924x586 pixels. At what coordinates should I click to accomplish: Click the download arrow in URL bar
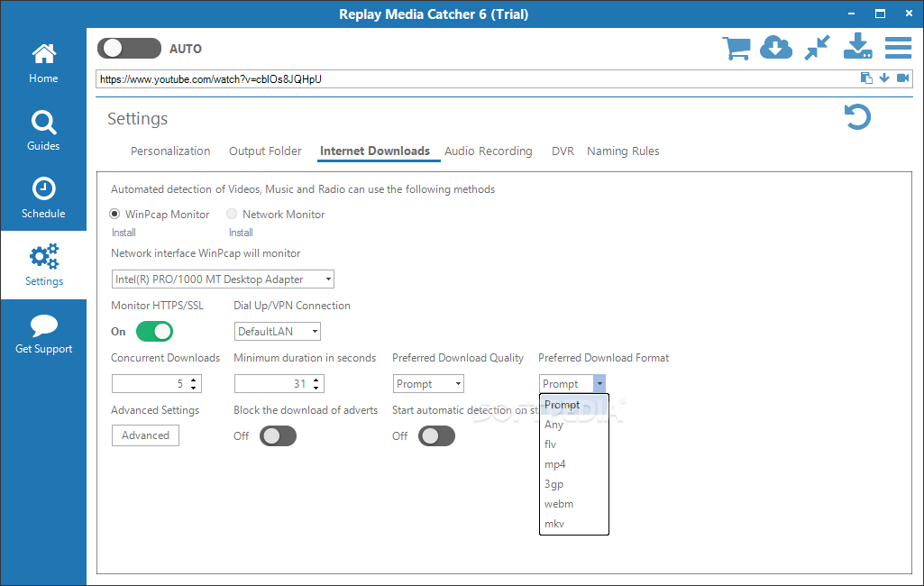click(x=884, y=78)
